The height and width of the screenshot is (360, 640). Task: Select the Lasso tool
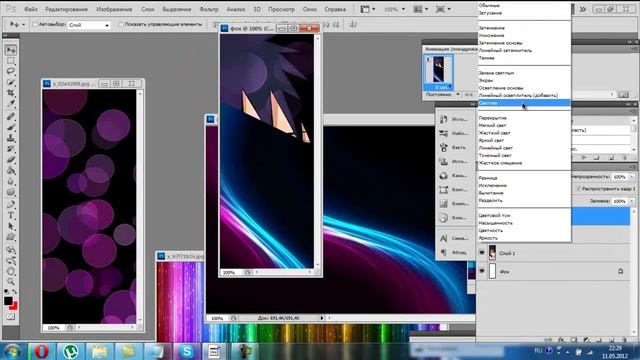click(11, 71)
